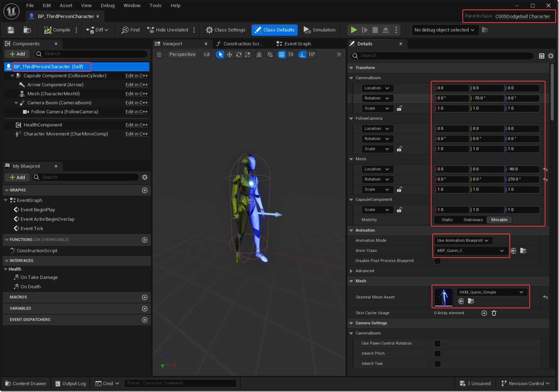This screenshot has height=392, width=559.
Task: Open My Blueprint settings gear
Action: pyautogui.click(x=145, y=177)
